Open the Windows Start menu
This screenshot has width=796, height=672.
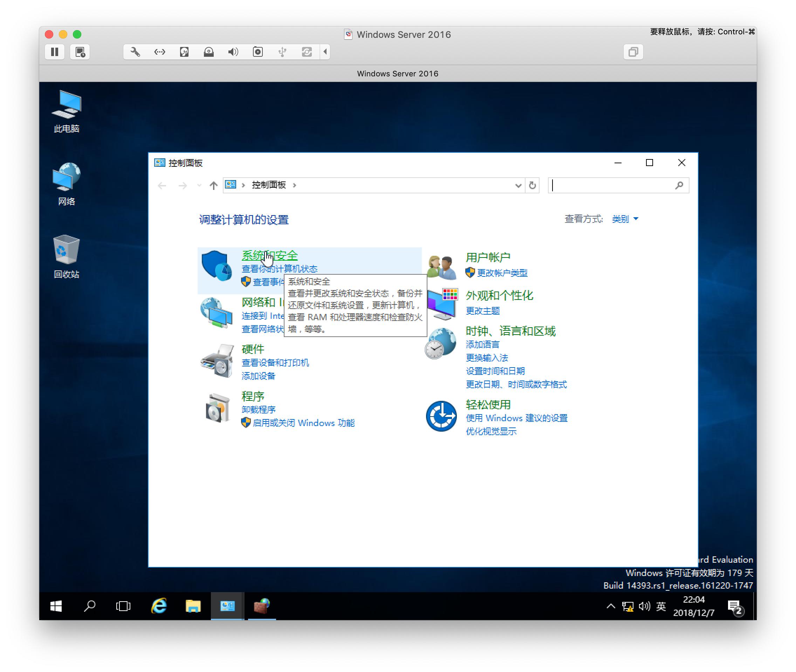56,606
